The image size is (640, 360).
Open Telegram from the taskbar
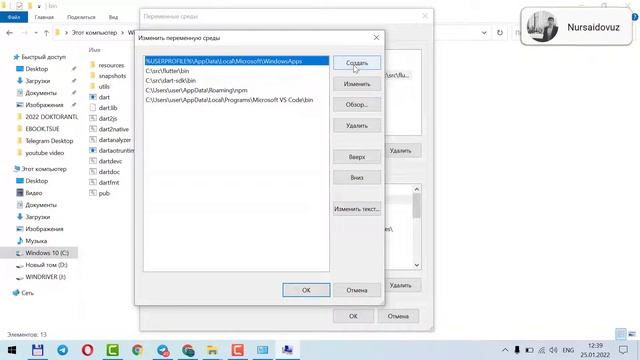(62, 350)
